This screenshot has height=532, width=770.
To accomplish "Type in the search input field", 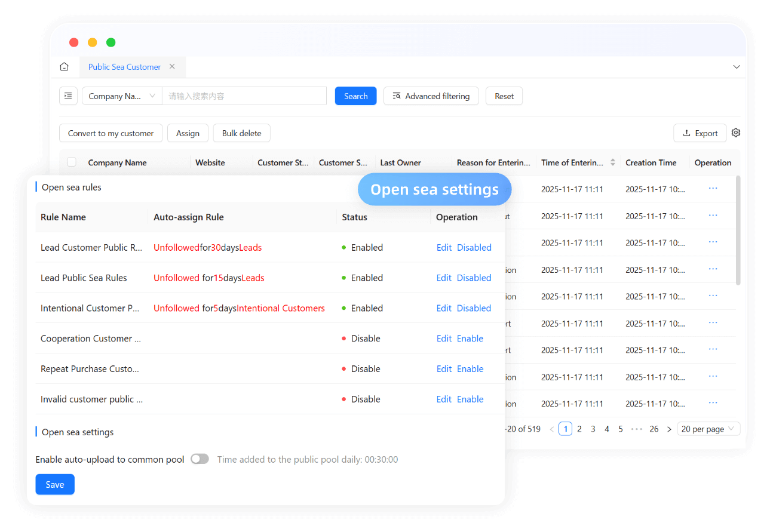I will 244,96.
